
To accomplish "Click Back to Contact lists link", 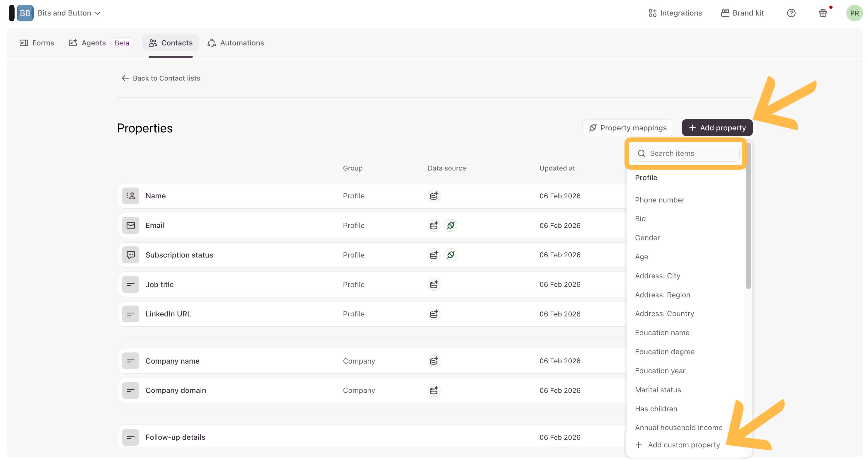I will pyautogui.click(x=161, y=78).
